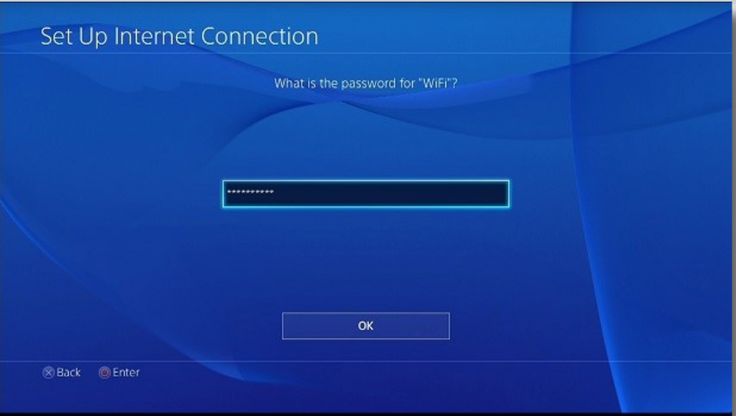Click the "OK" text inside the button
Screen dimensions: 736x416
coord(366,326)
